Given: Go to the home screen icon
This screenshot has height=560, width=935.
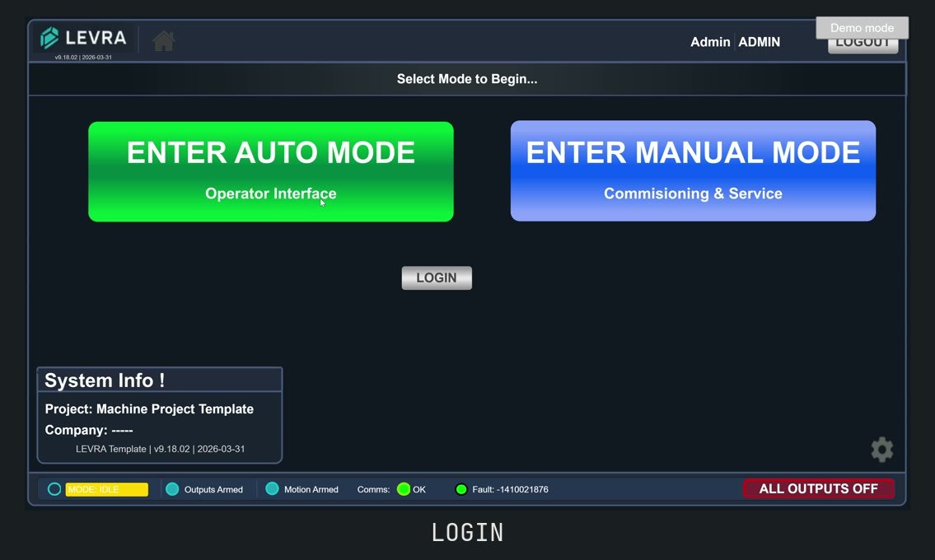Looking at the screenshot, I should tap(163, 41).
